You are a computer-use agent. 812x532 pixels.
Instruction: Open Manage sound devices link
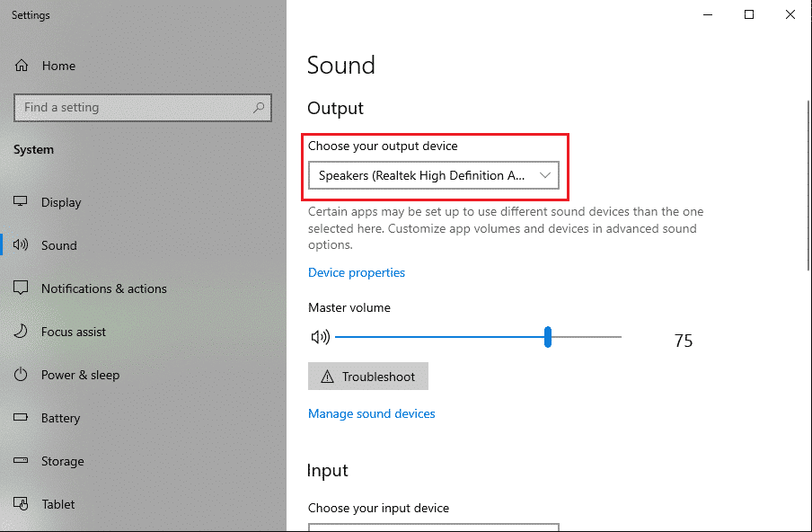[x=371, y=413]
